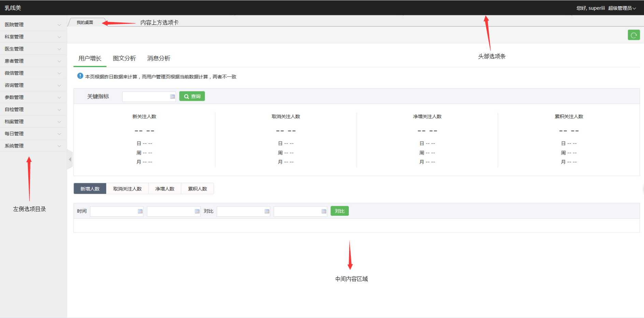Expand 微信管理 chevron in sidebar

pyautogui.click(x=59, y=73)
